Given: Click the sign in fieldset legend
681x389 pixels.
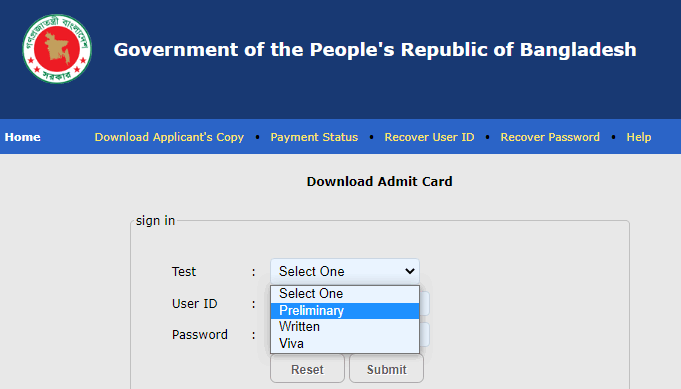Looking at the screenshot, I should click(155, 221).
